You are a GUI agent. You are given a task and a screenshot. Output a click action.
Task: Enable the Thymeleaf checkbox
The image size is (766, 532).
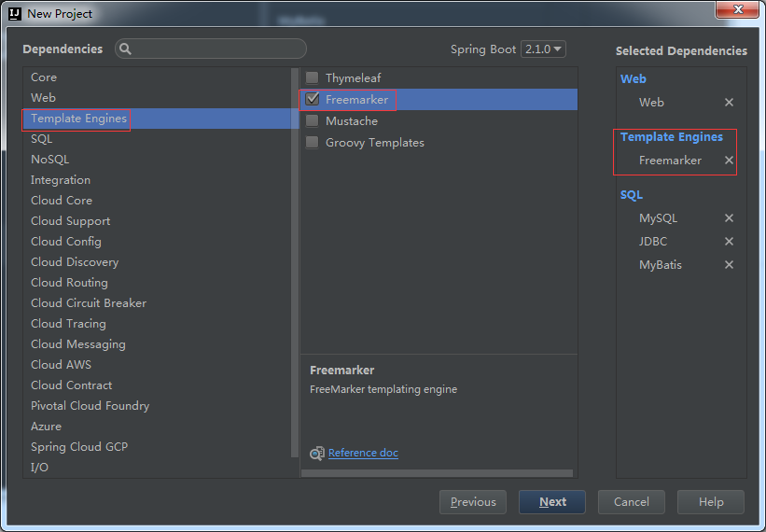click(313, 78)
